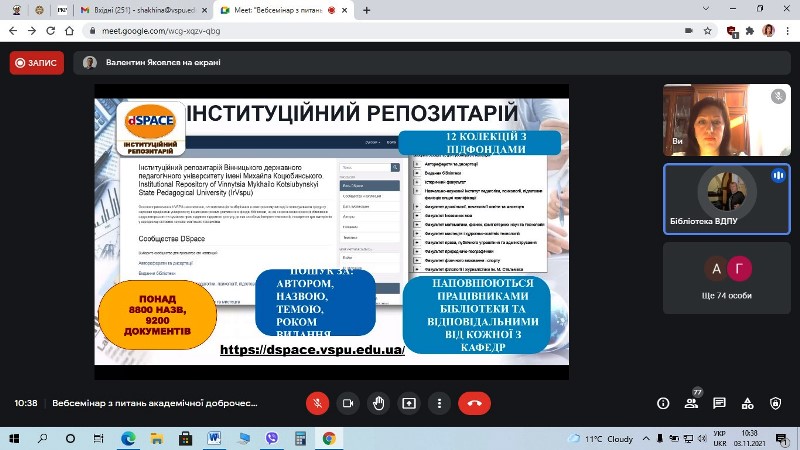The height and width of the screenshot is (450, 800).
Task: Open the Chrome three-dot menu
Action: [787, 31]
